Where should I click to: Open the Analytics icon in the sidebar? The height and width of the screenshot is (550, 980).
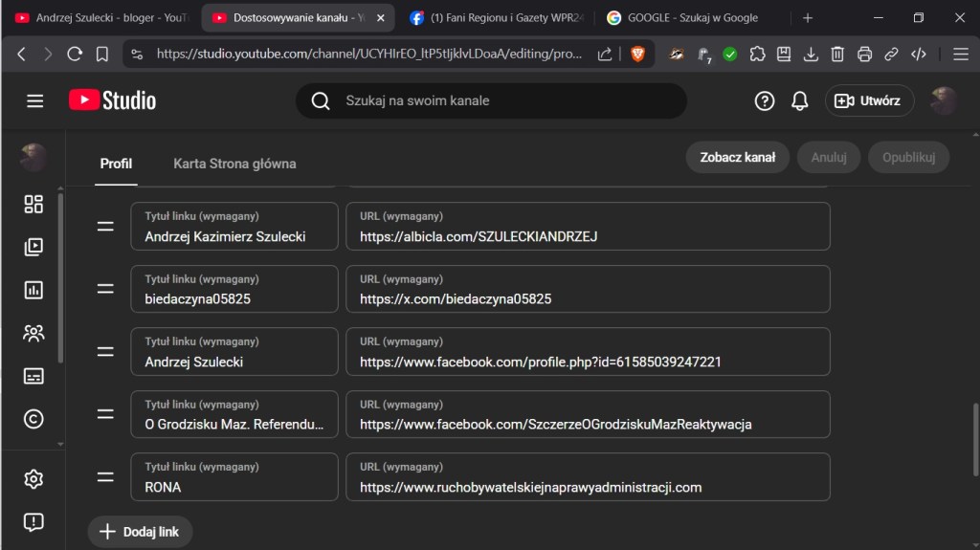click(x=33, y=290)
